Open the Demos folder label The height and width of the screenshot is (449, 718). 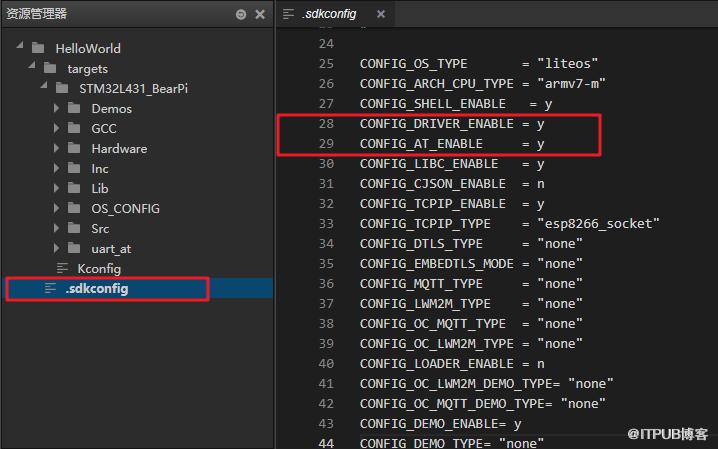(x=111, y=109)
